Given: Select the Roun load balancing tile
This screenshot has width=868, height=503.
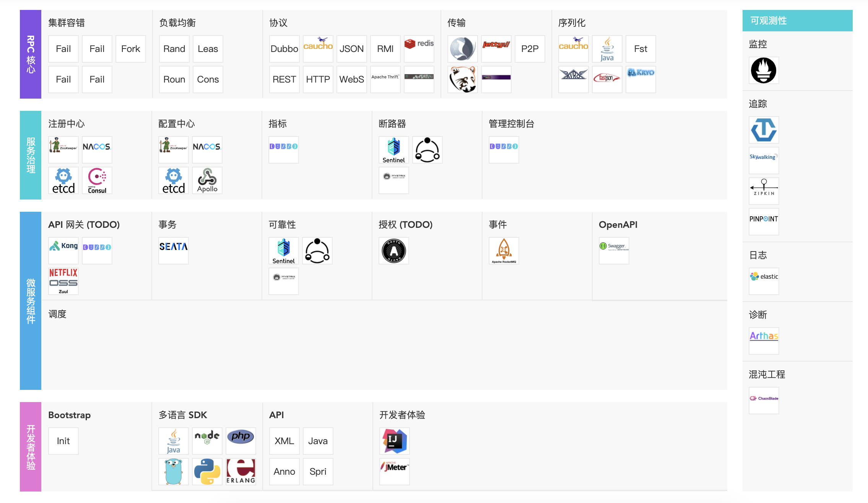Looking at the screenshot, I should click(x=174, y=80).
